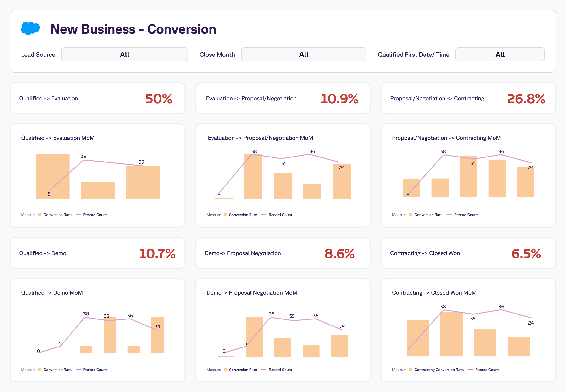Click the last bar in Qualified -> Demo MoM chart
The image size is (566, 392).
(x=157, y=335)
